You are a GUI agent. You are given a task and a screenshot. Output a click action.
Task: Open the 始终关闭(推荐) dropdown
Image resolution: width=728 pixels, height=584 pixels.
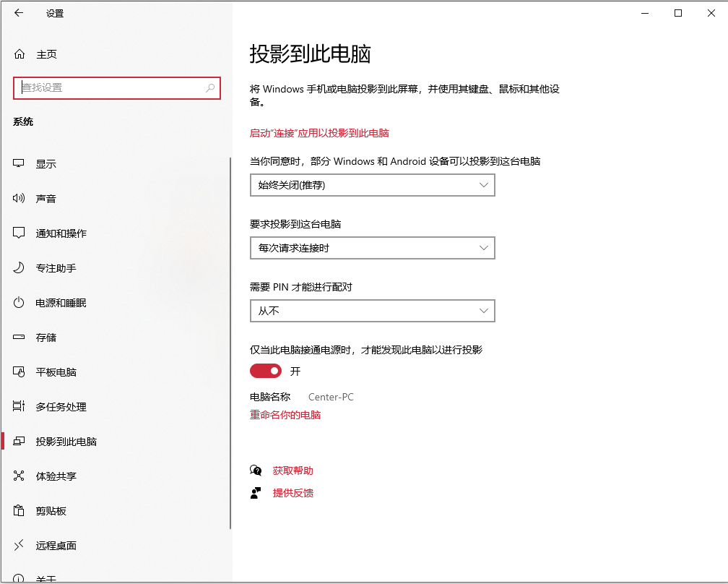click(x=373, y=185)
